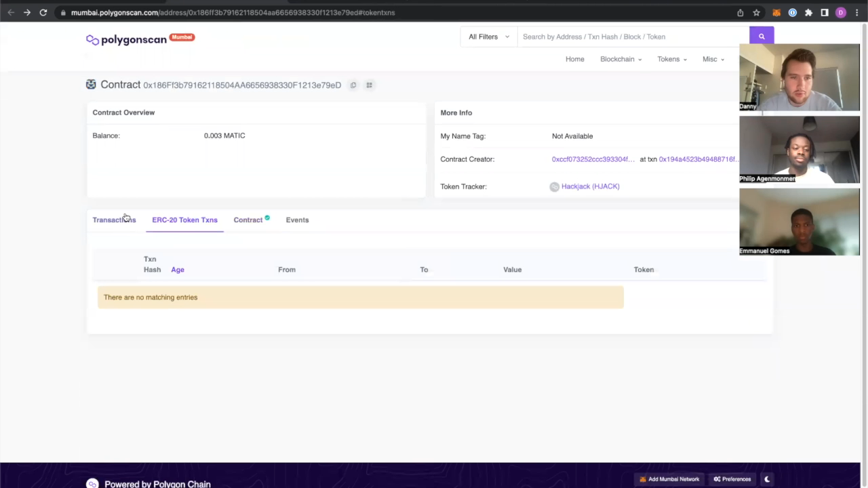Click the 'Not Available' name tag value

tap(572, 136)
